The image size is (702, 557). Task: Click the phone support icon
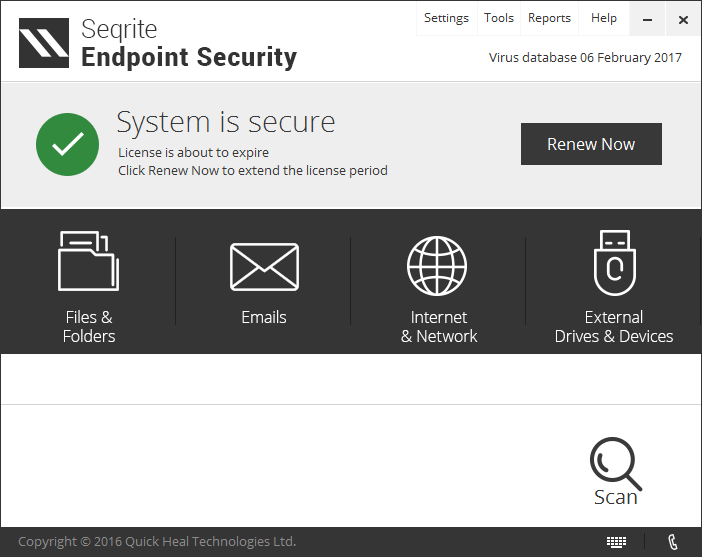673,542
